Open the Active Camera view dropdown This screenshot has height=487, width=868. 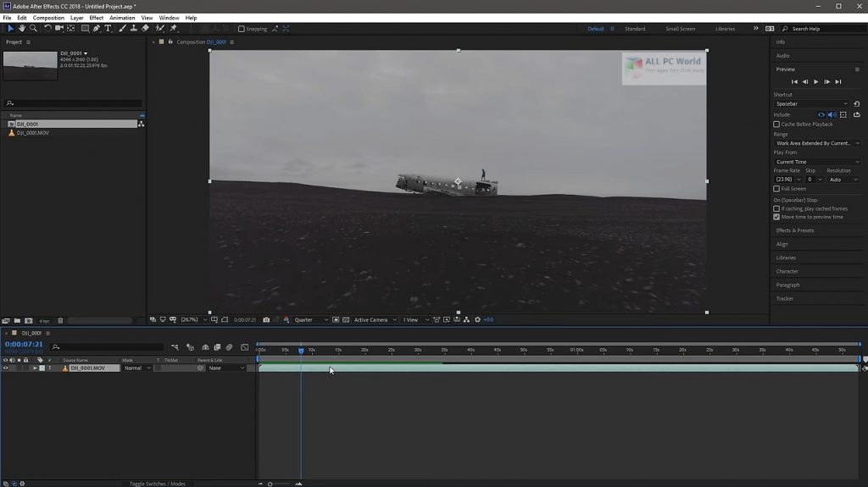[373, 320]
